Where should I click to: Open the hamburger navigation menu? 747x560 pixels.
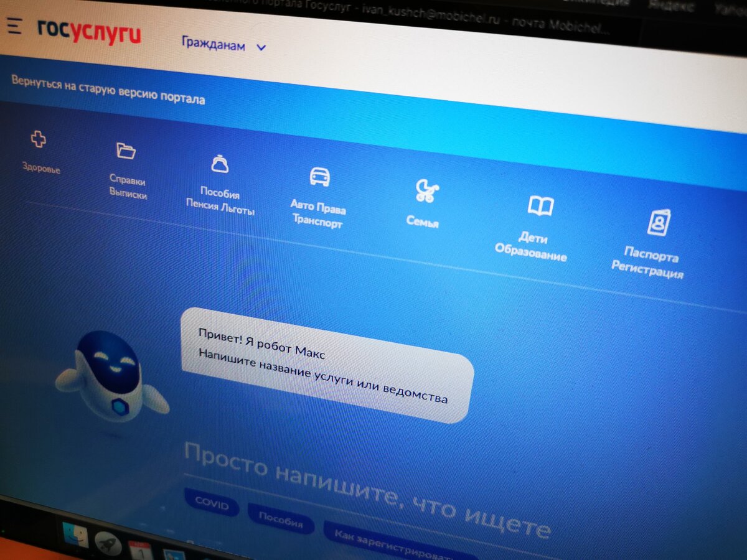(x=14, y=27)
